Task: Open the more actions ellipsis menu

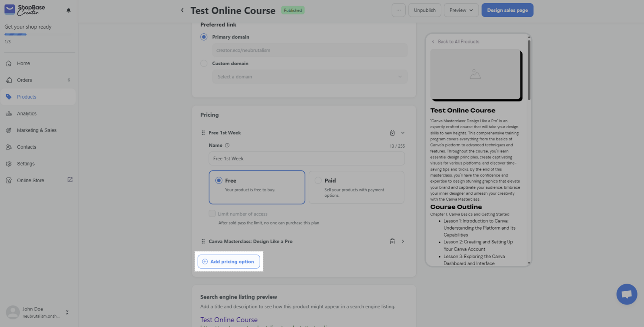Action: click(398, 10)
